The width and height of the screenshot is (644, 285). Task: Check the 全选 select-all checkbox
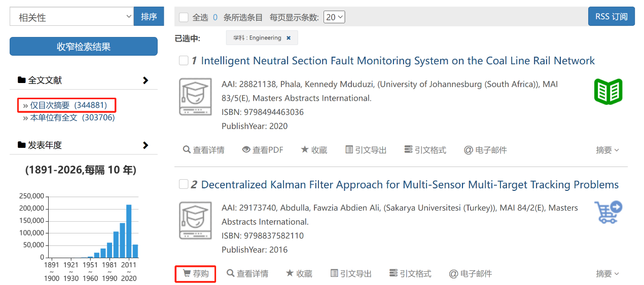pyautogui.click(x=184, y=17)
